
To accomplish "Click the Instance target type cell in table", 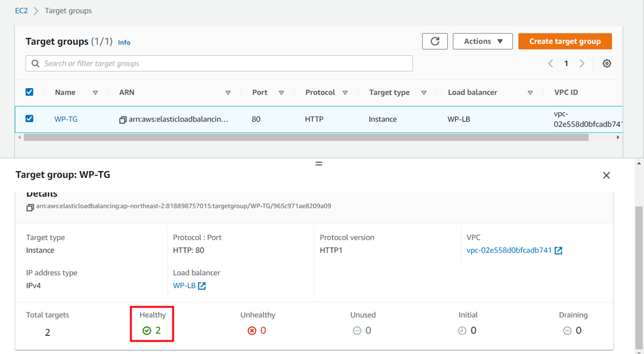I will 382,120.
